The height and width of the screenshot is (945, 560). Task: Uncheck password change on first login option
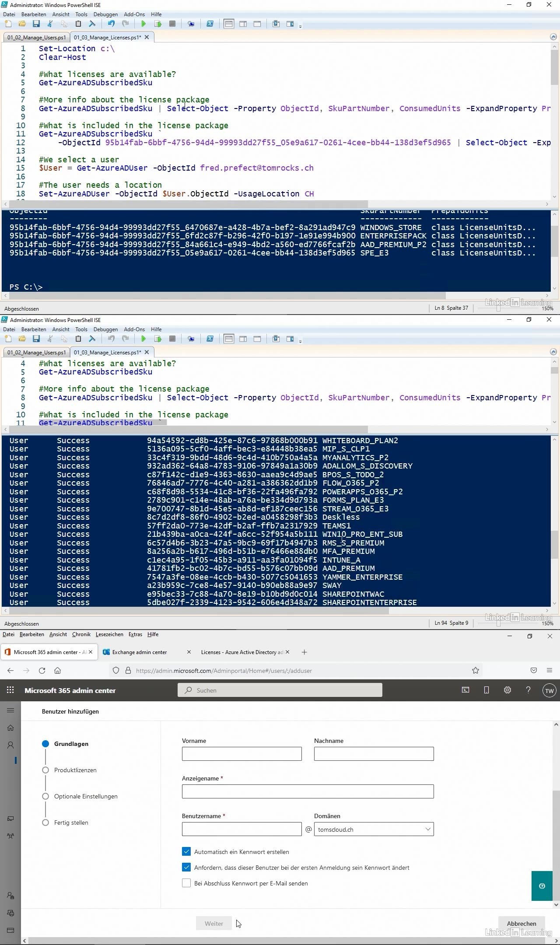click(x=186, y=867)
